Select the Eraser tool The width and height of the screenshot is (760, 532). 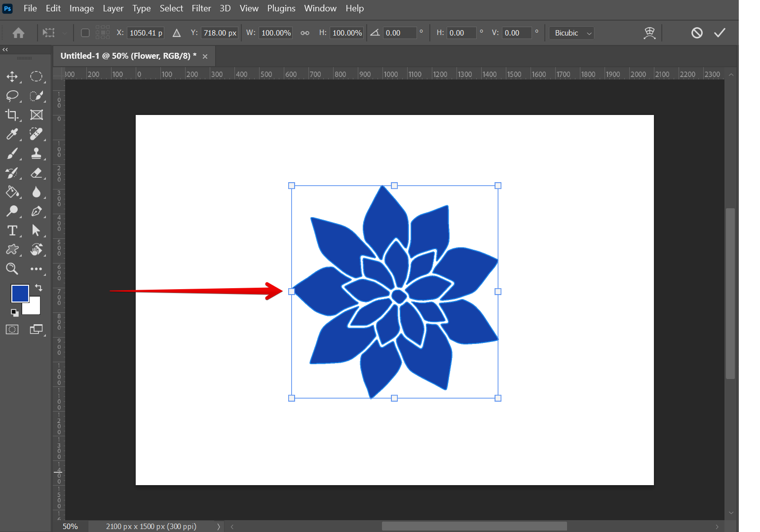(x=36, y=173)
